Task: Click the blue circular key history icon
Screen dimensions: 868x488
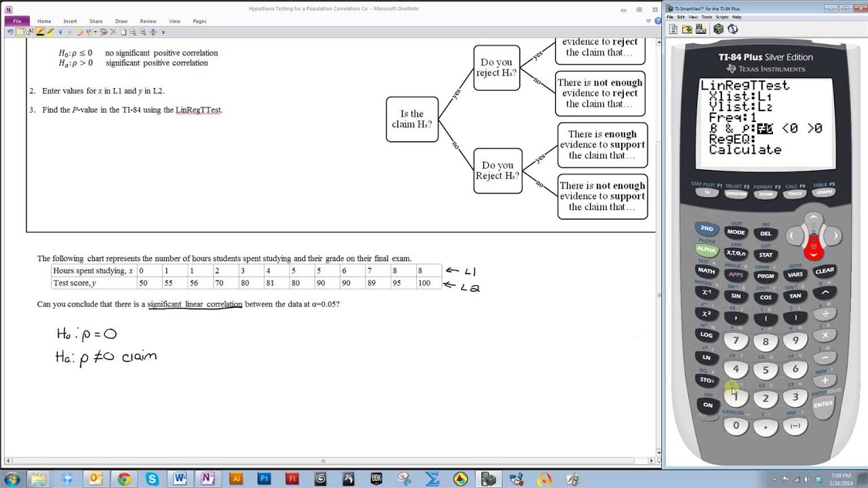Action: tap(732, 29)
